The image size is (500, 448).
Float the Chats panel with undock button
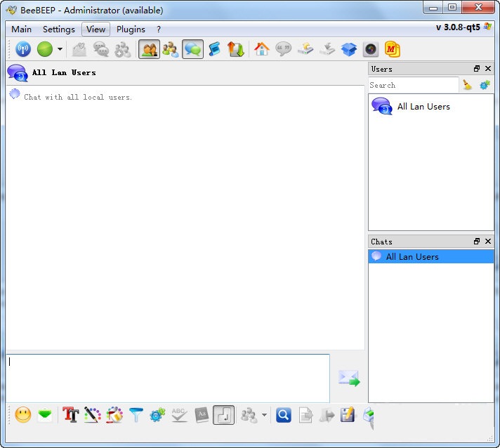pos(477,242)
